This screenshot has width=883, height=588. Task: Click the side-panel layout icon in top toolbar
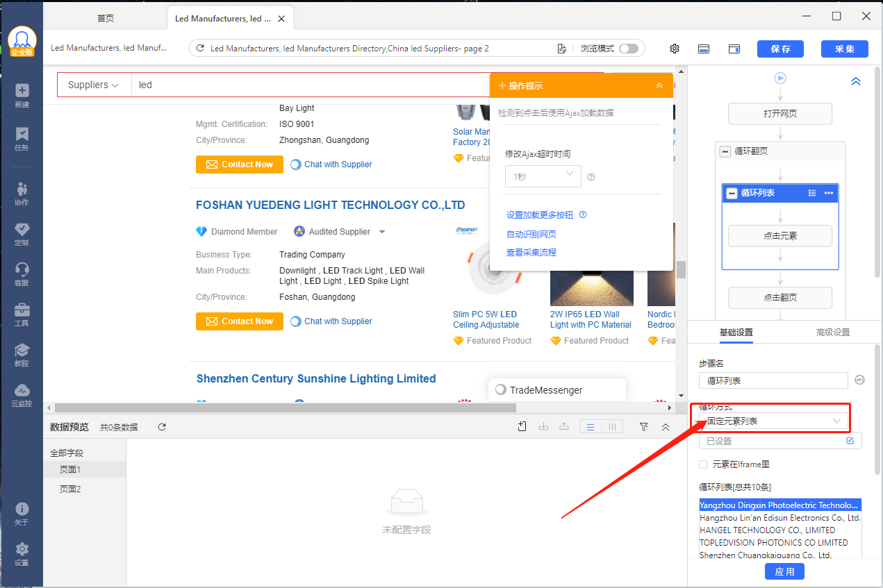click(734, 49)
